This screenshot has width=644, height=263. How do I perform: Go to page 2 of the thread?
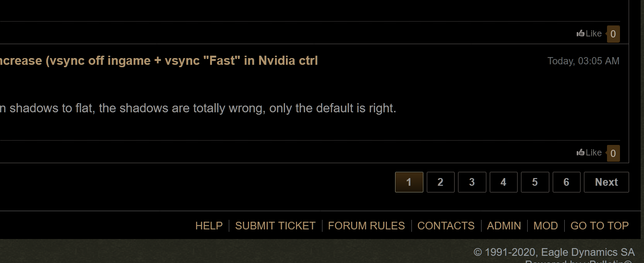click(440, 182)
